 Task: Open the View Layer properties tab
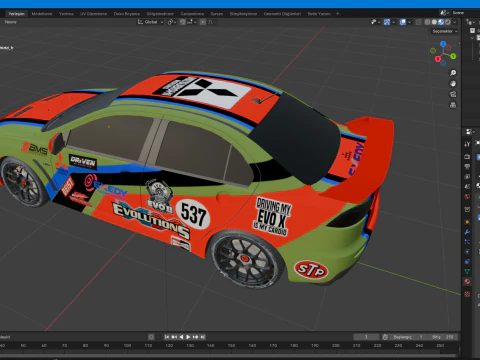pyautogui.click(x=467, y=176)
